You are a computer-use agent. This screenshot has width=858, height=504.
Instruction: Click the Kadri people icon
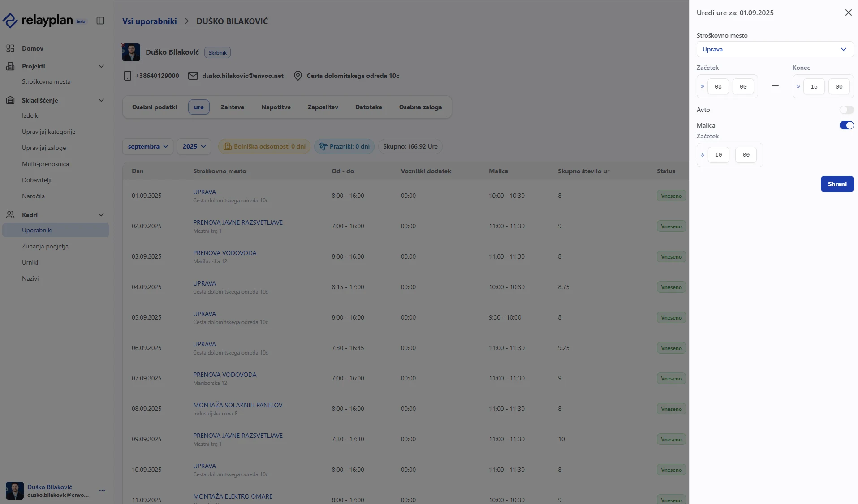coord(10,215)
